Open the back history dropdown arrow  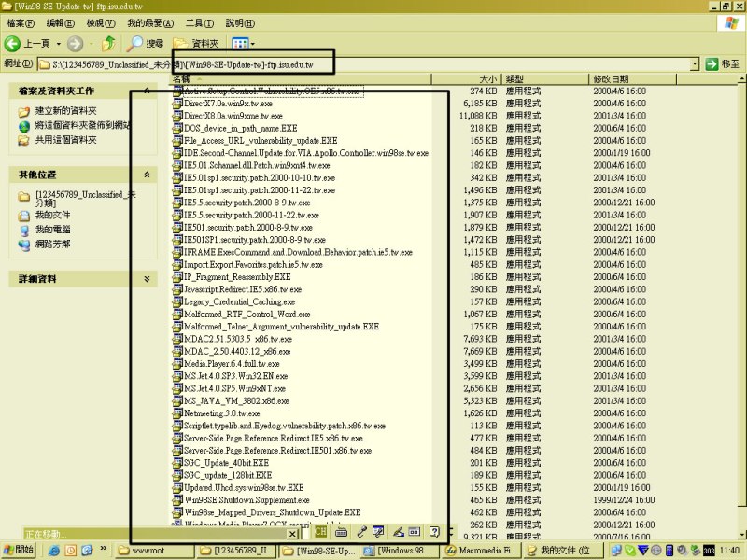click(59, 44)
